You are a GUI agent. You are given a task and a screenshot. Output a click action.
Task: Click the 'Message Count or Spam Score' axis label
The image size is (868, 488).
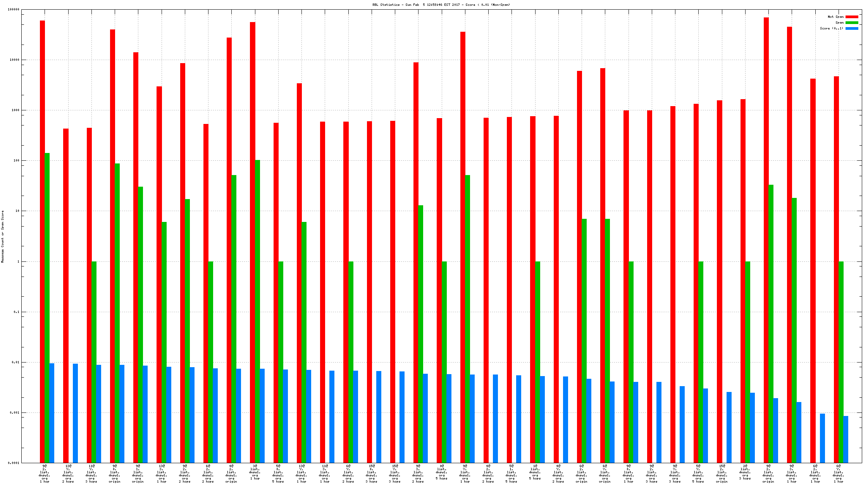pyautogui.click(x=3, y=237)
